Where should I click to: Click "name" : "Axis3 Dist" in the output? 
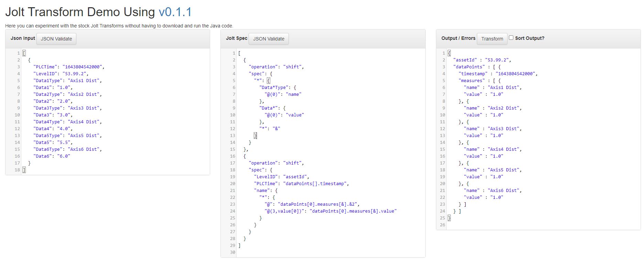[493, 129]
